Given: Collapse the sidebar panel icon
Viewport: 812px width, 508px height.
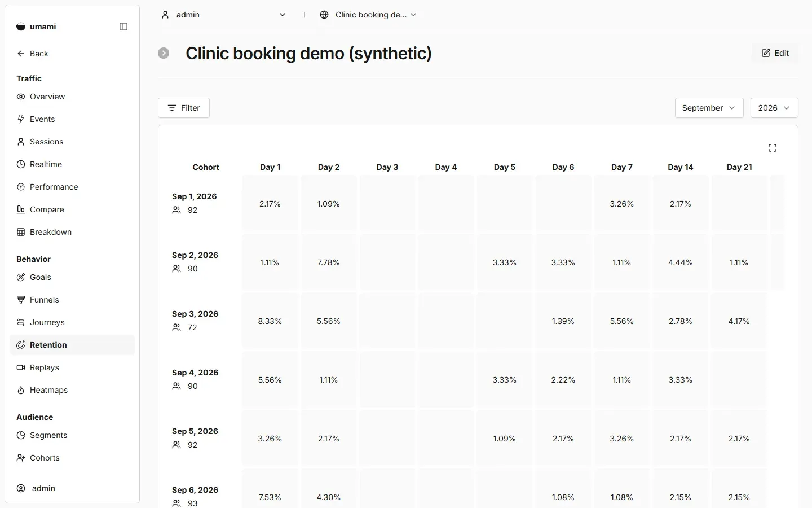Looking at the screenshot, I should tap(123, 27).
